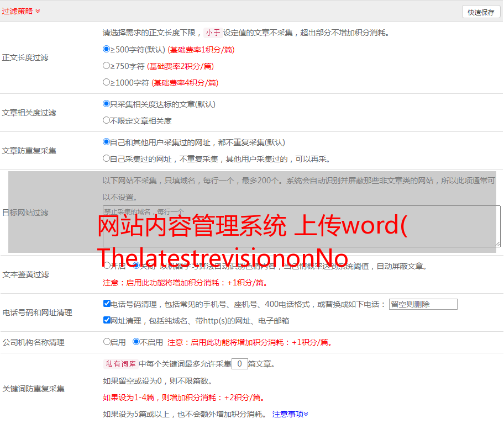
Task: Choose 只采集相关度达标的文章(默认) option
Action: coord(106,104)
